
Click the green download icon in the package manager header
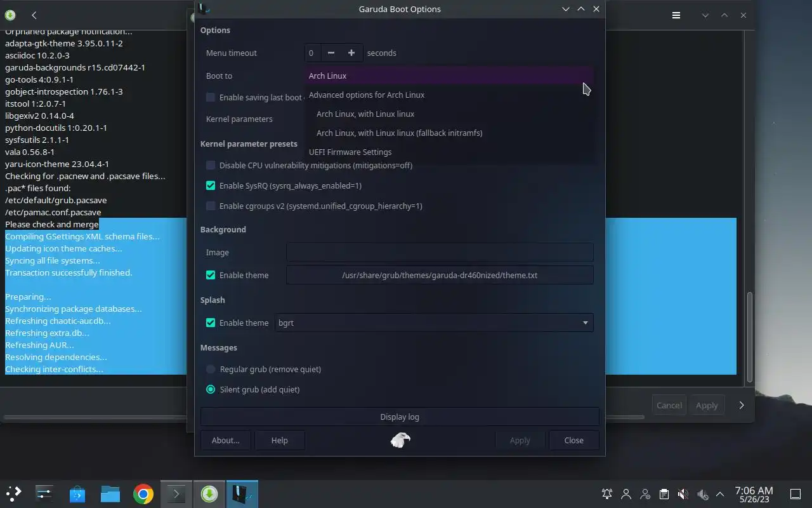[10, 15]
